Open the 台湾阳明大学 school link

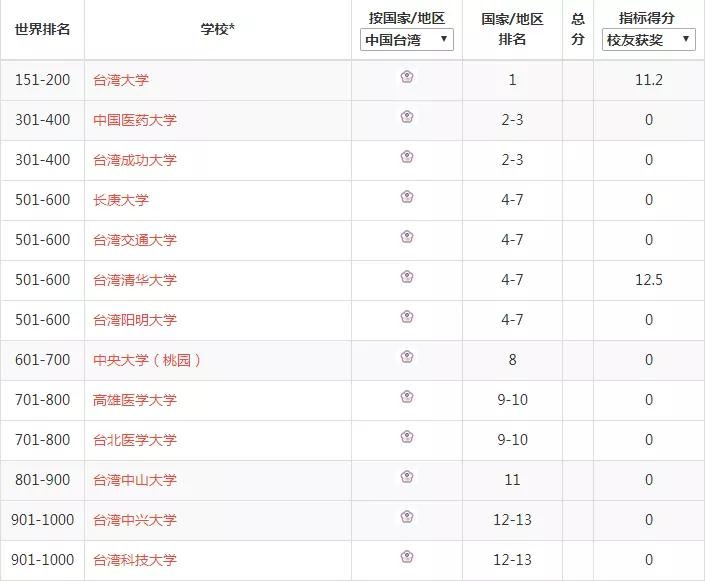(x=134, y=320)
